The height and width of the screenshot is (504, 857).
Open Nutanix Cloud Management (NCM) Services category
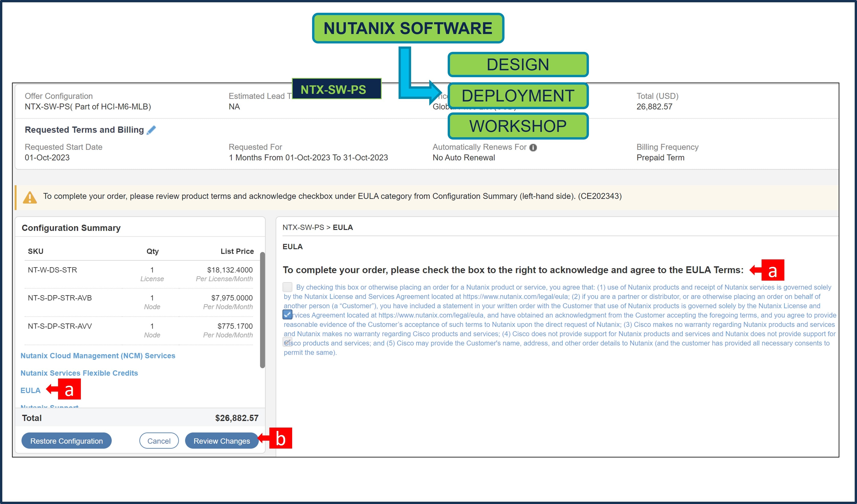click(98, 356)
